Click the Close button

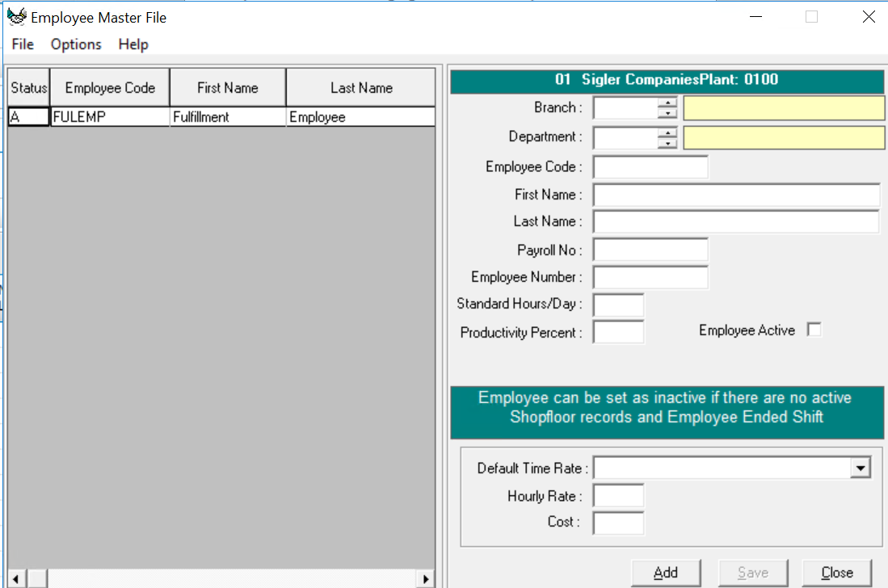coord(837,572)
